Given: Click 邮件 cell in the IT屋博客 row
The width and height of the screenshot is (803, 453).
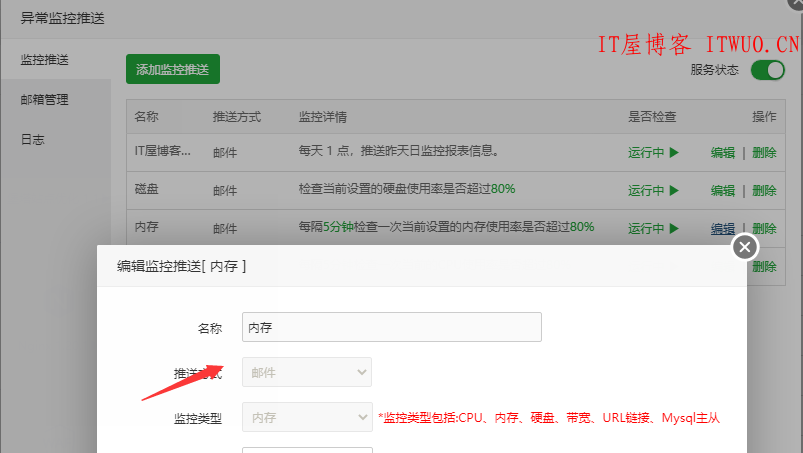Looking at the screenshot, I should (225, 153).
